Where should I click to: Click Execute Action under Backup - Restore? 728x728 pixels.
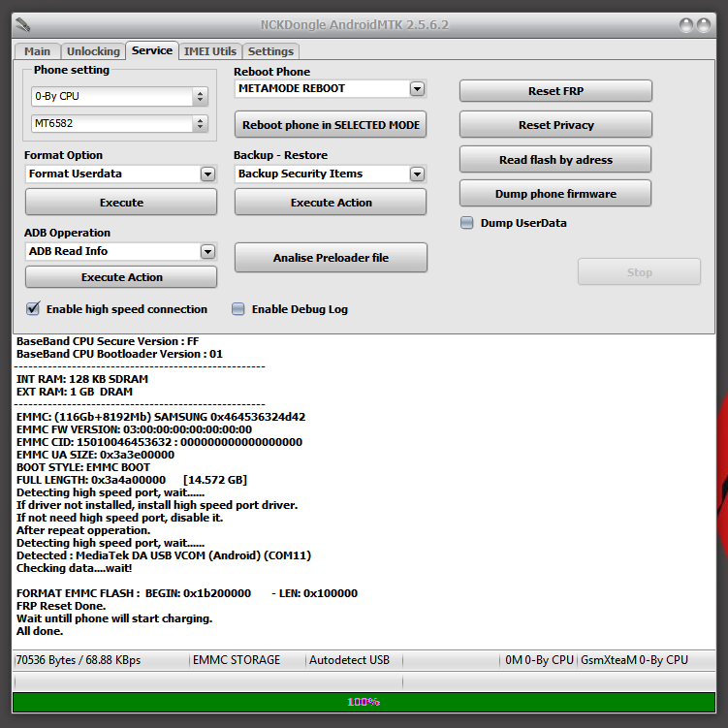pyautogui.click(x=331, y=202)
